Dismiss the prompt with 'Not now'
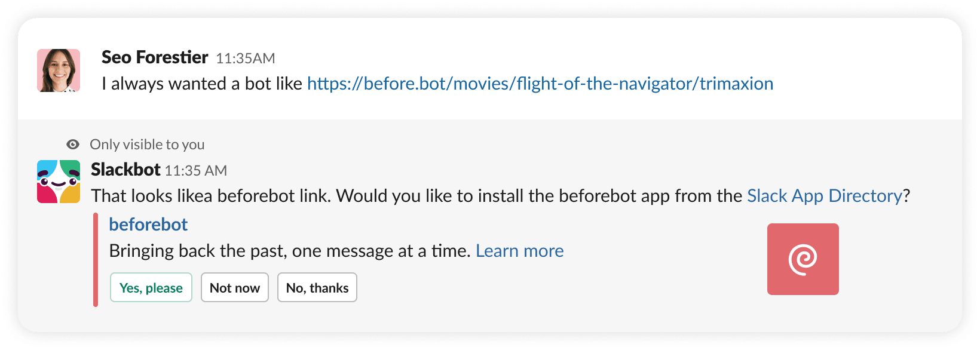 [x=234, y=287]
